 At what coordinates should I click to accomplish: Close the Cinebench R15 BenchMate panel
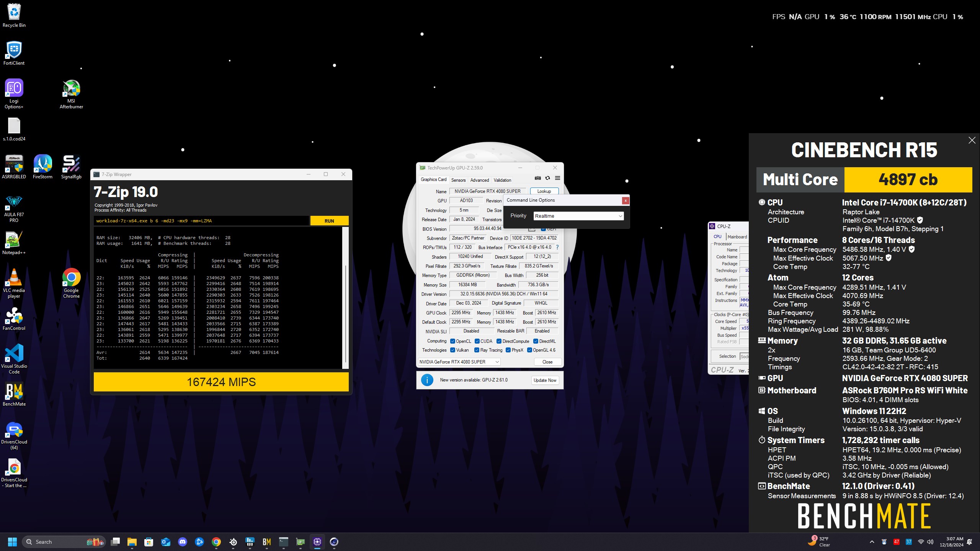click(x=972, y=140)
